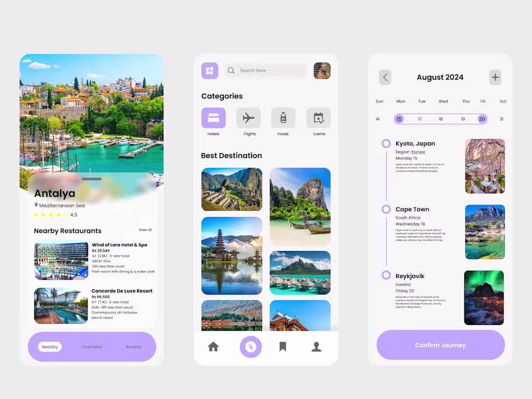532x399 pixels.
Task: Open the profile icon in bottom navigation
Action: [x=316, y=346]
